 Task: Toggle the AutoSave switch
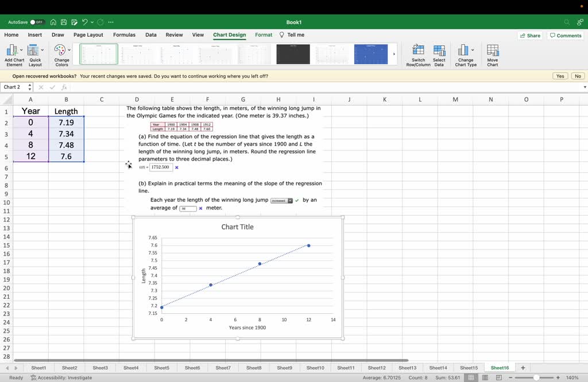point(37,22)
